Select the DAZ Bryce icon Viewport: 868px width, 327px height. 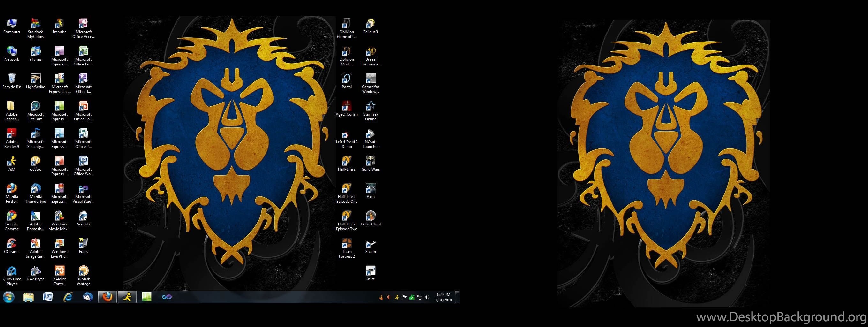35,273
